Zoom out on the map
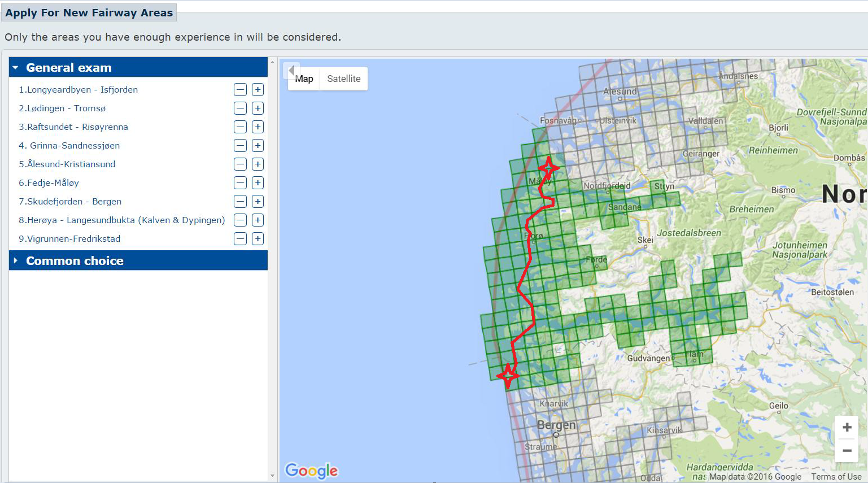The height and width of the screenshot is (483, 868). tap(847, 451)
